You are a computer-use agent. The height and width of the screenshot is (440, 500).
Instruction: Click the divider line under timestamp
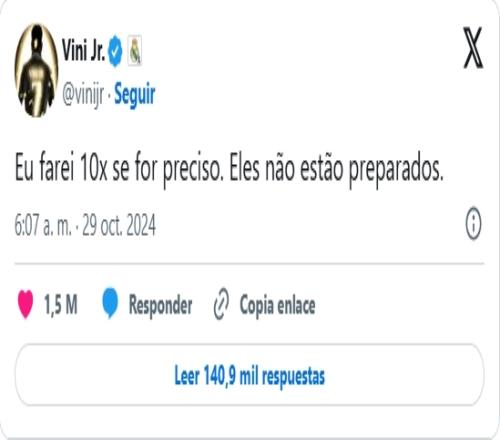coord(249,264)
